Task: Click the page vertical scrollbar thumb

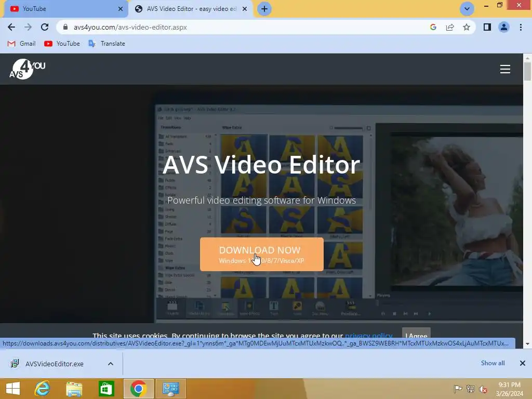Action: (527, 72)
